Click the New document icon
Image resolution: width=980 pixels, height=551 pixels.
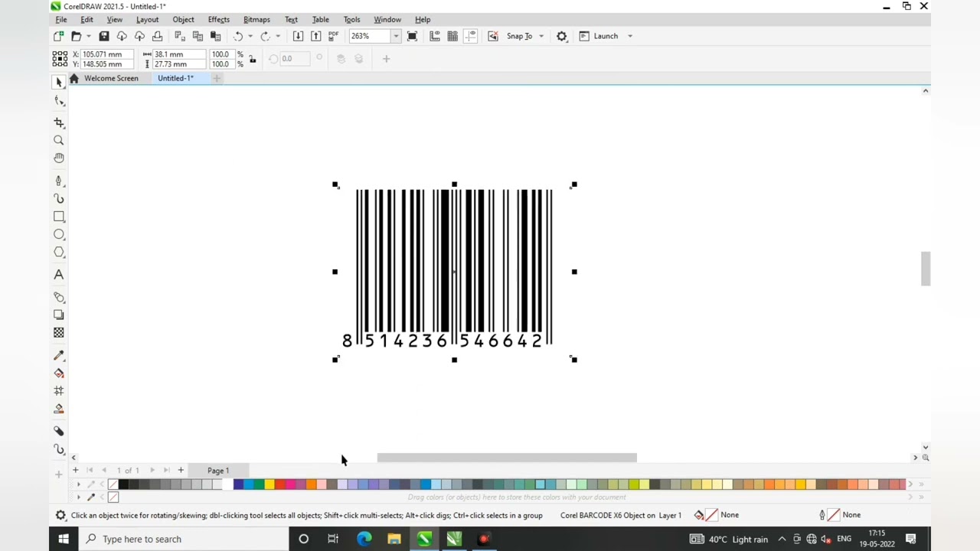point(59,36)
